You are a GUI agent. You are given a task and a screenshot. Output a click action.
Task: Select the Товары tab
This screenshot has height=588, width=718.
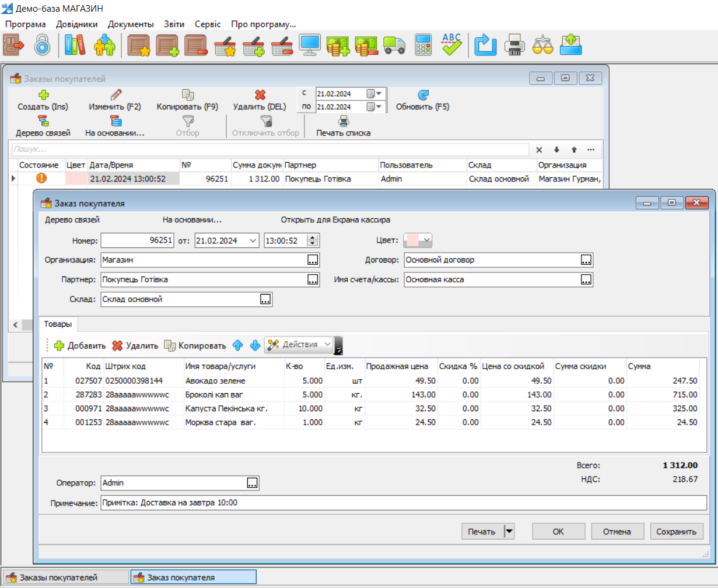(x=58, y=324)
